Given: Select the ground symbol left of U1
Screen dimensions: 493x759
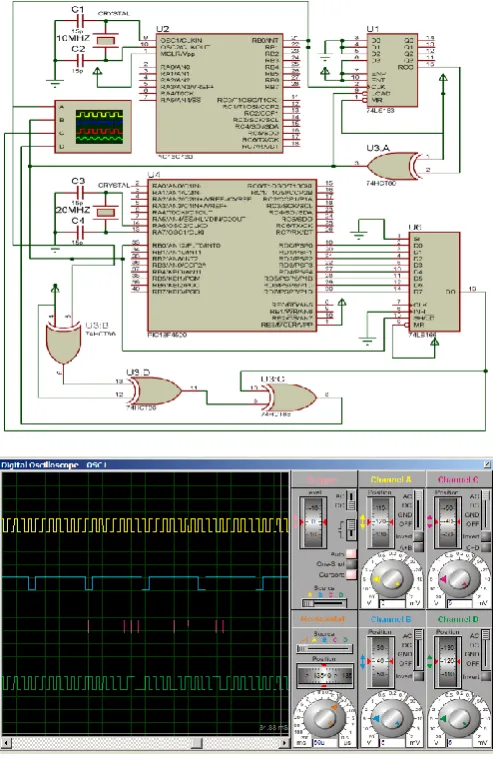Looking at the screenshot, I should pos(324,59).
